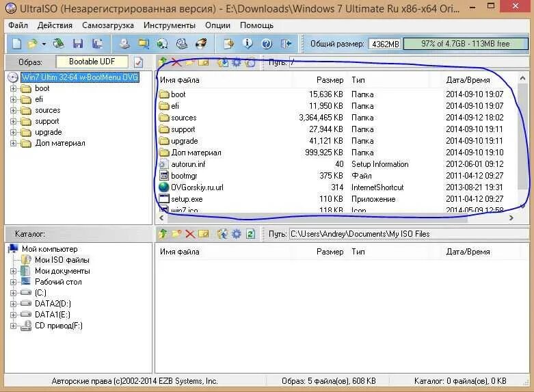
Task: Click the Bootable UDF image type button
Action: 92,62
